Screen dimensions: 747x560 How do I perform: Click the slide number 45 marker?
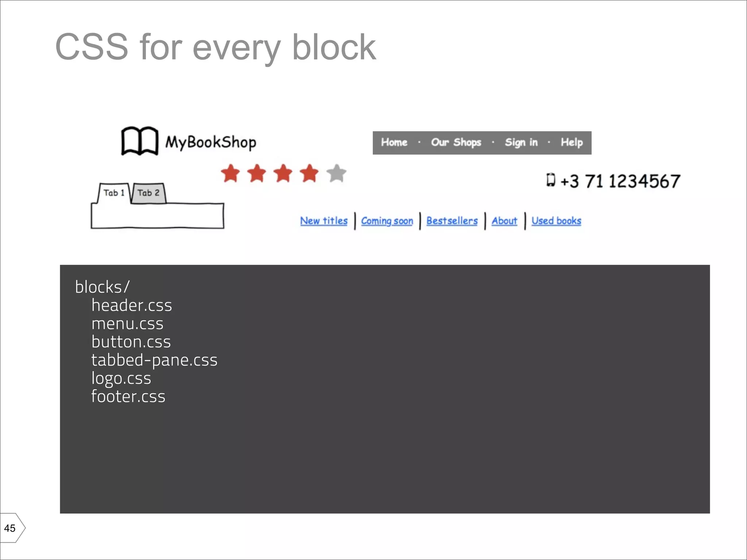coord(12,528)
